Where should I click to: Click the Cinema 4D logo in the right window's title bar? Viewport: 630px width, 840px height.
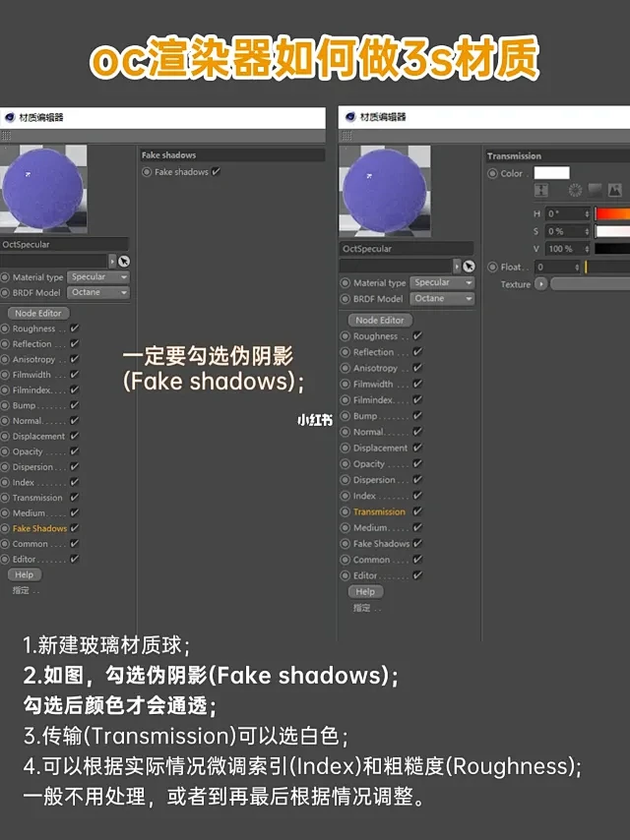pyautogui.click(x=350, y=117)
